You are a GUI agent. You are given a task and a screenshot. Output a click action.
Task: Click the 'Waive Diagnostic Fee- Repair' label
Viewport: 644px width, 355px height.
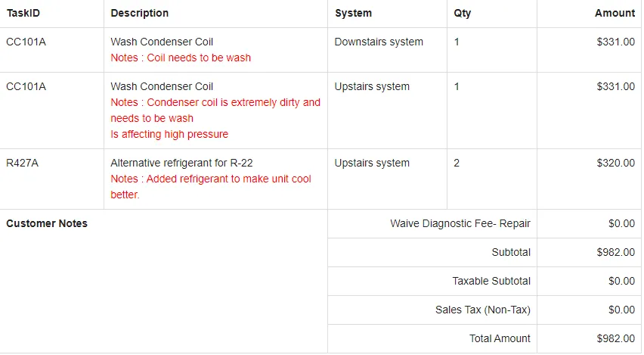pyautogui.click(x=460, y=223)
